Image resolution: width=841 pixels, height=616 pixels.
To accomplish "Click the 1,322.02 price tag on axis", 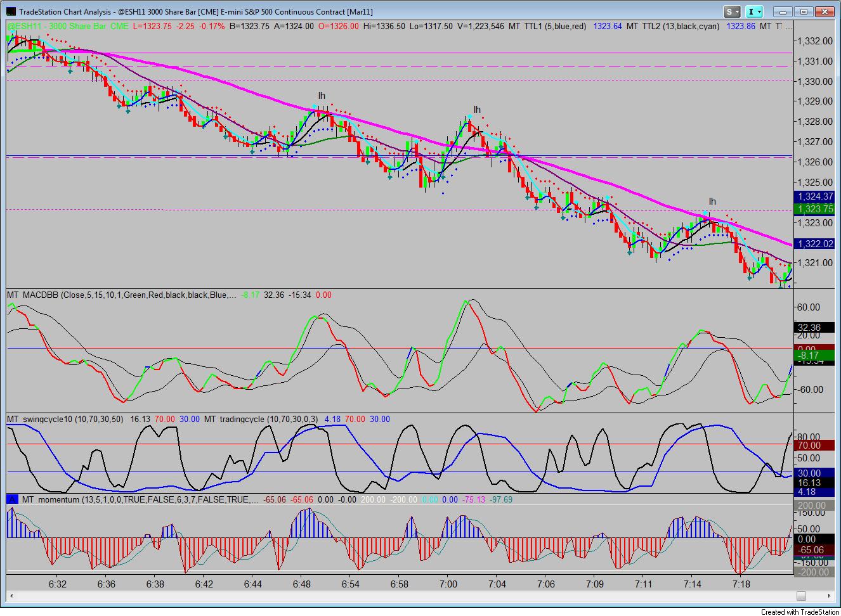I will pos(816,244).
